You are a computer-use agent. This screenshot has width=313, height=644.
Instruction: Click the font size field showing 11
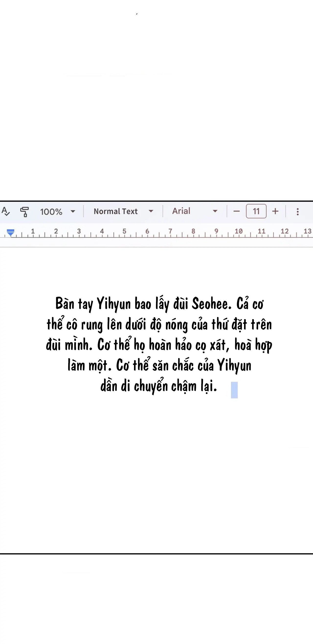point(256,211)
